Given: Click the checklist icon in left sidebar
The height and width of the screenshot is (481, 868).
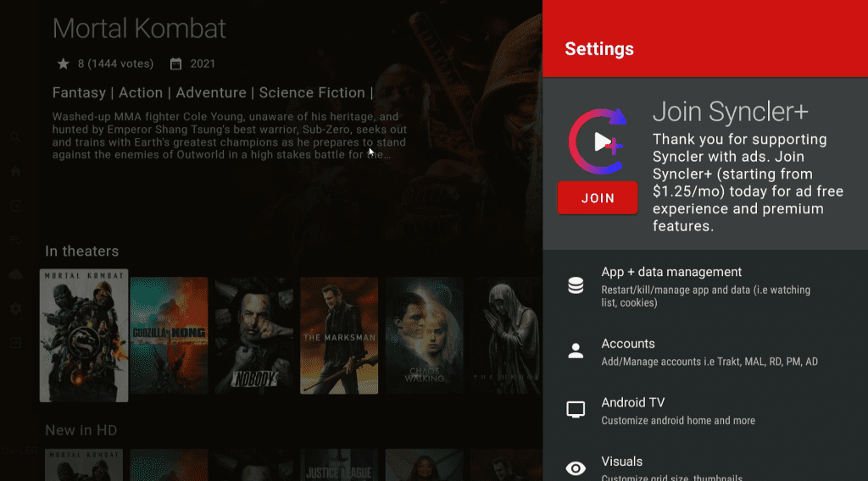Looking at the screenshot, I should 15,240.
